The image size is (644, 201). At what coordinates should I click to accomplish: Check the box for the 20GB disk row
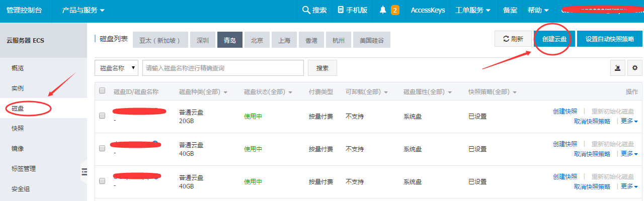coord(102,116)
